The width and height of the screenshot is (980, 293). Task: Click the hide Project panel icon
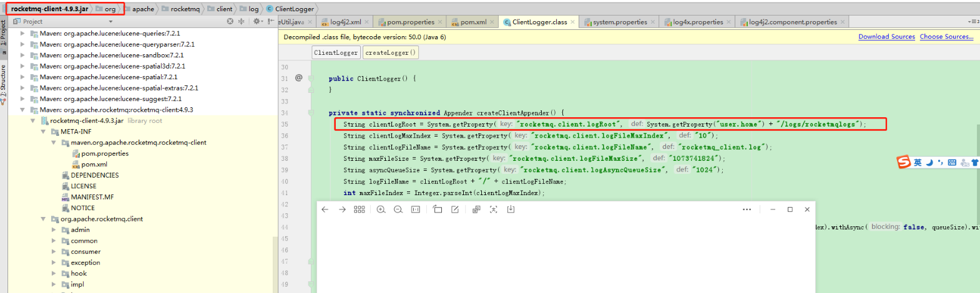pos(270,21)
